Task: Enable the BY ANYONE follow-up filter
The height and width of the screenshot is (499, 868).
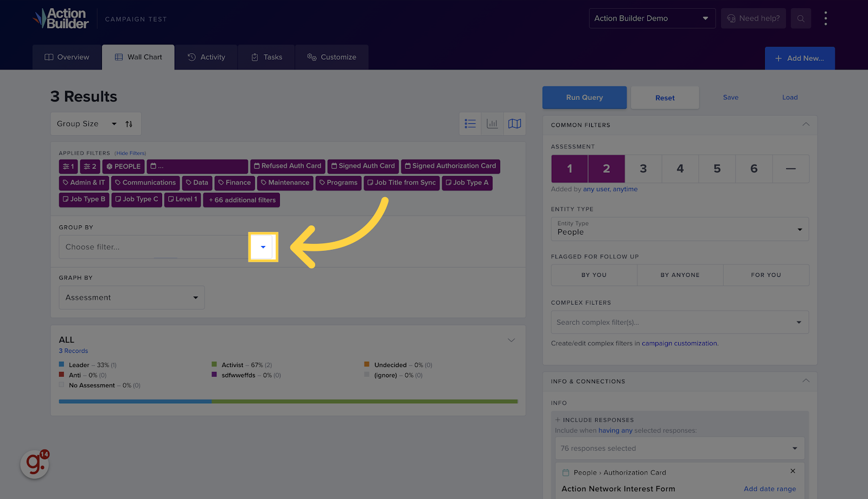Action: pos(679,275)
